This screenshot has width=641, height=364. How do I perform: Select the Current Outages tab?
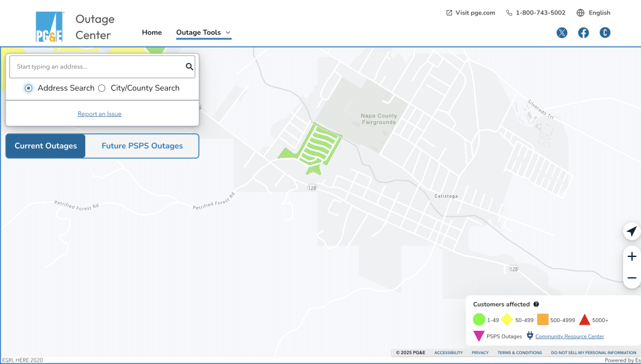46,146
